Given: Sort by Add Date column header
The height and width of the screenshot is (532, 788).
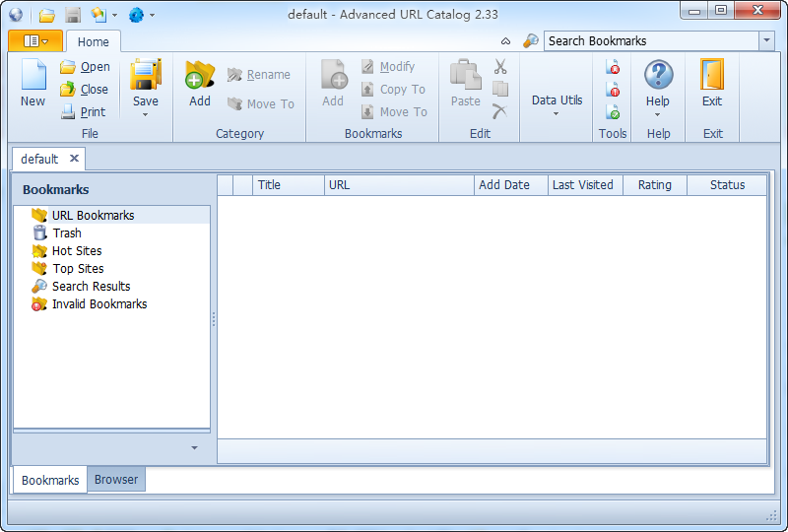Looking at the screenshot, I should (510, 185).
